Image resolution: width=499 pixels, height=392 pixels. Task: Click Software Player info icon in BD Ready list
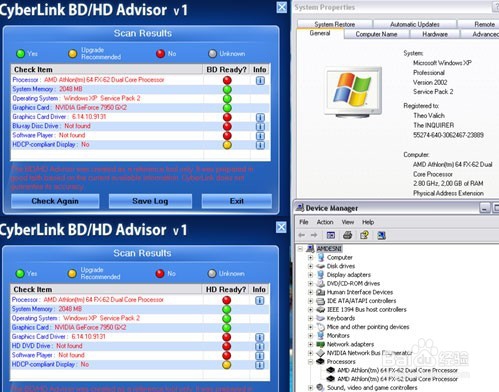tap(260, 136)
